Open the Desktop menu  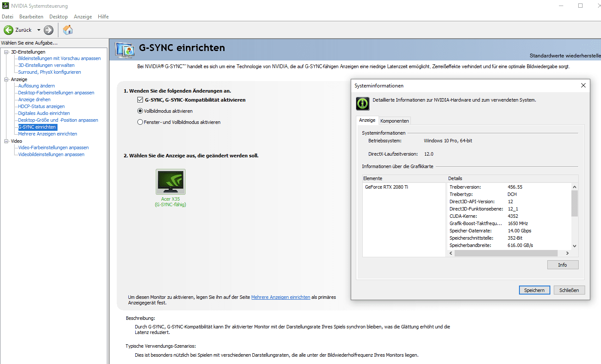point(58,17)
